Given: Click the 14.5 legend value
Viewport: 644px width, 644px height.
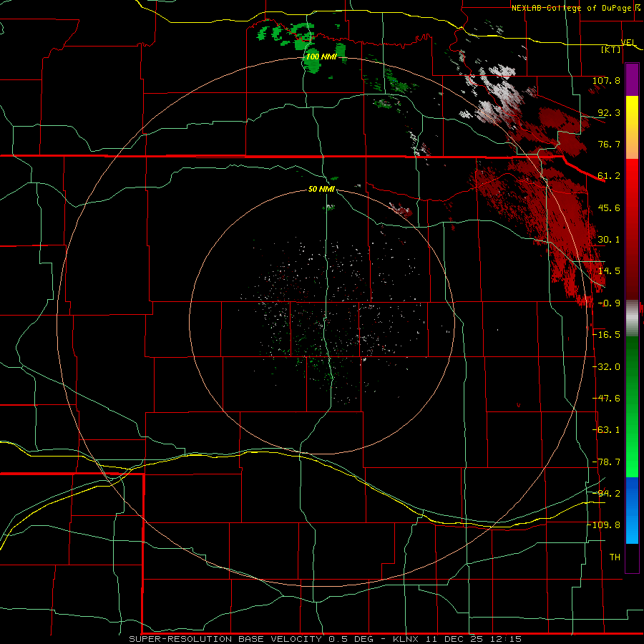Looking at the screenshot, I should [x=609, y=271].
